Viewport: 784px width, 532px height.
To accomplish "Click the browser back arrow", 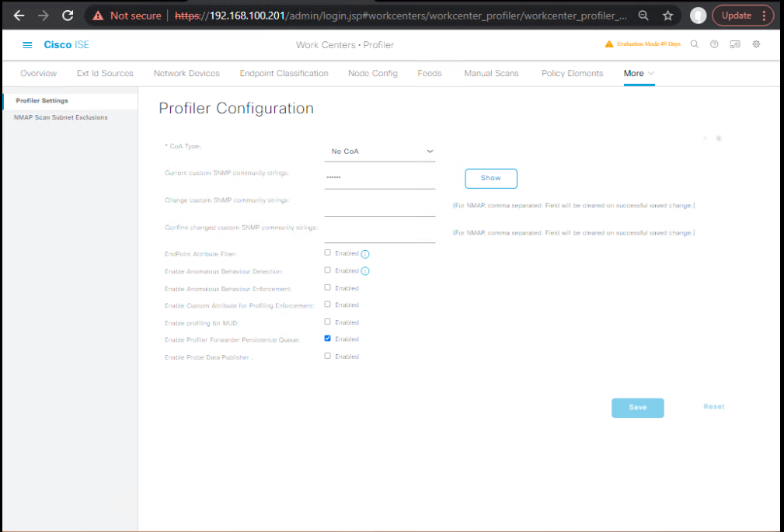I will (x=19, y=16).
